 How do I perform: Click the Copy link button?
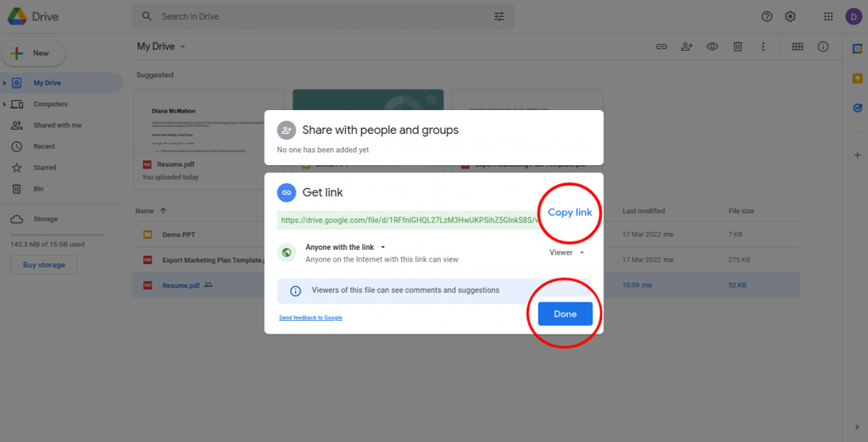click(x=570, y=213)
